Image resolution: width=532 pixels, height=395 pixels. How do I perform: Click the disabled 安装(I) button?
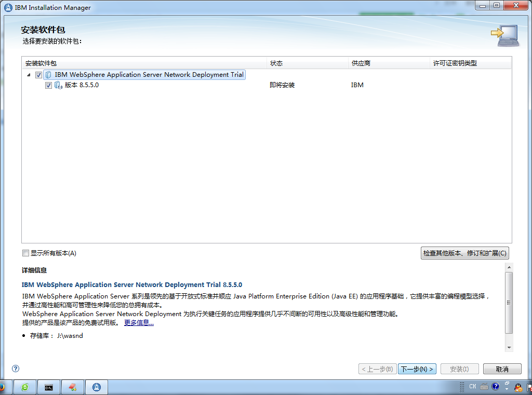(459, 369)
